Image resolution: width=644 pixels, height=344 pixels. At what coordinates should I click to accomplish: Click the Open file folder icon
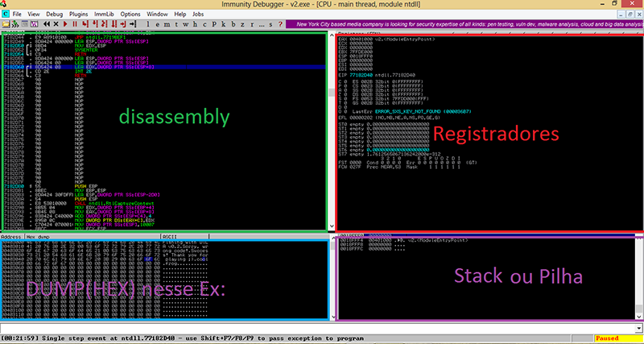6,24
